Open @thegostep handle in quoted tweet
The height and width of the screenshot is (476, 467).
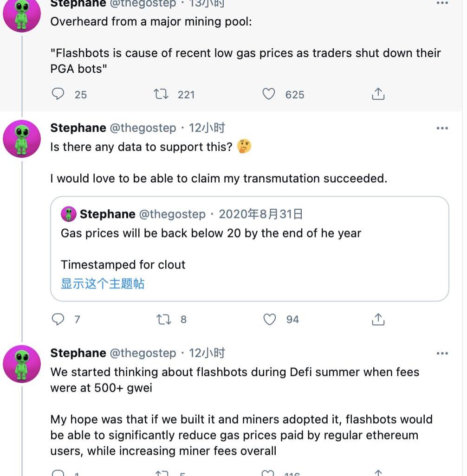pyautogui.click(x=172, y=214)
